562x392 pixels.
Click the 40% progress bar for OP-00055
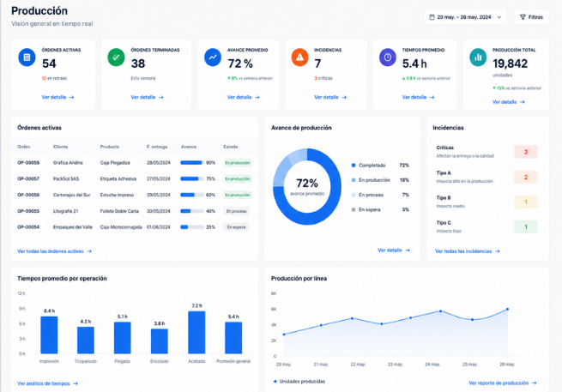pos(191,211)
